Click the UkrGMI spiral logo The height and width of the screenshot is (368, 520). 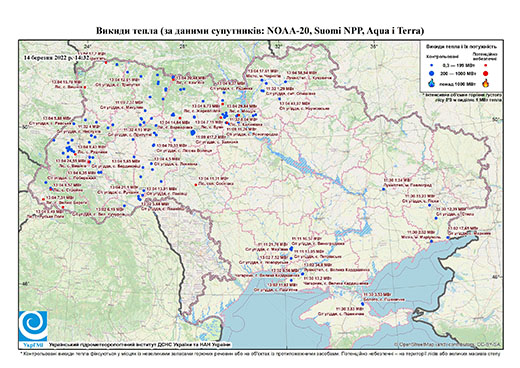point(33,326)
